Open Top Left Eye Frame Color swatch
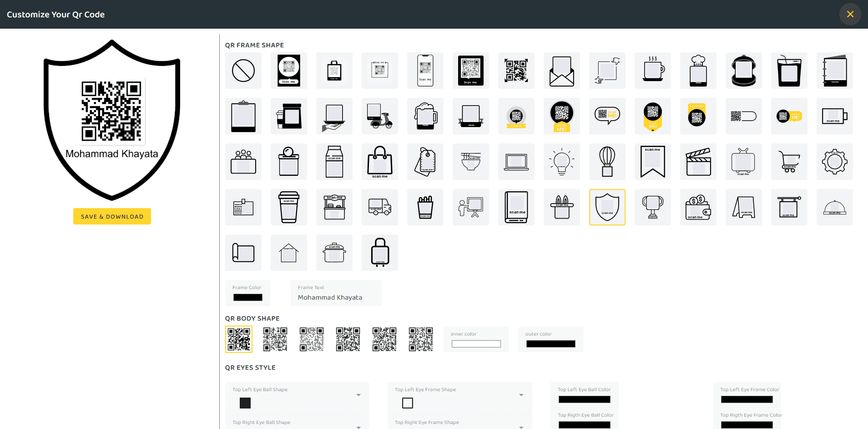Viewport: 868px width, 429px height. (747, 399)
